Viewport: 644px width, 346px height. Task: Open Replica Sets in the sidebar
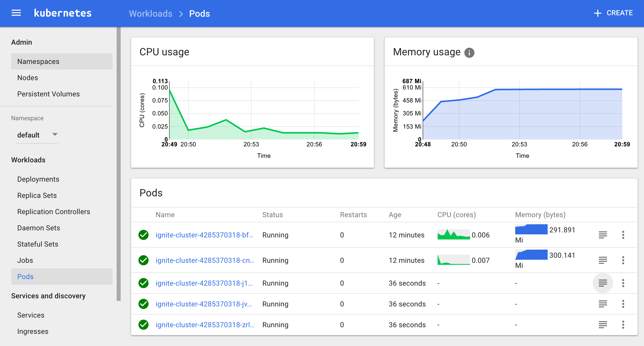62,195
